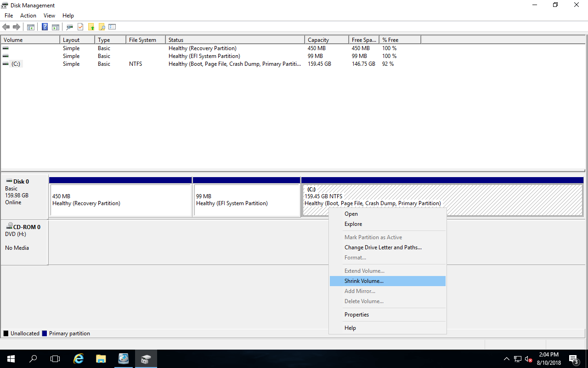The image size is (588, 368).
Task: Open the View menu
Action: click(49, 16)
